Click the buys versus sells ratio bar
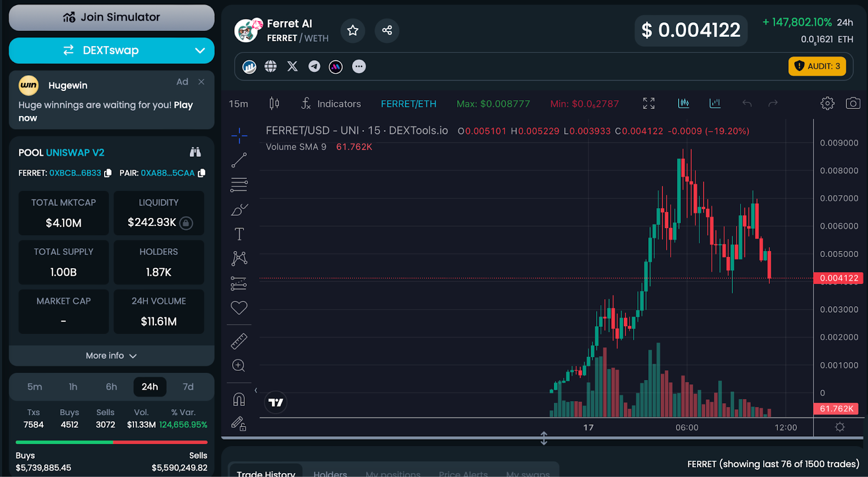The height and width of the screenshot is (477, 868). (111, 442)
